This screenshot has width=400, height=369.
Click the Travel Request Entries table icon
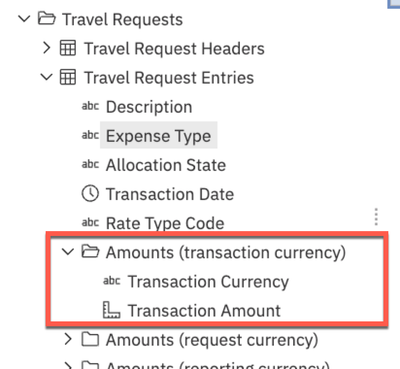[68, 77]
